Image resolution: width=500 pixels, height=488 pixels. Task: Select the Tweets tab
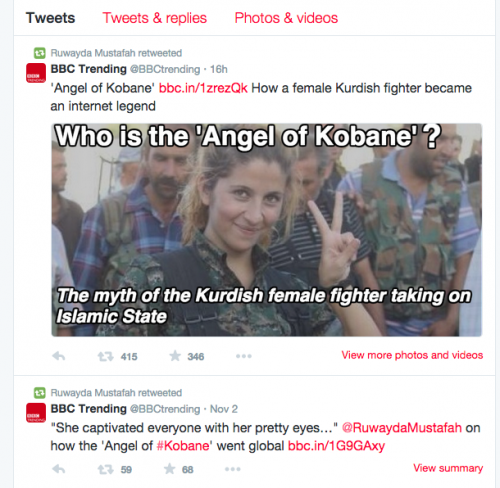[51, 18]
